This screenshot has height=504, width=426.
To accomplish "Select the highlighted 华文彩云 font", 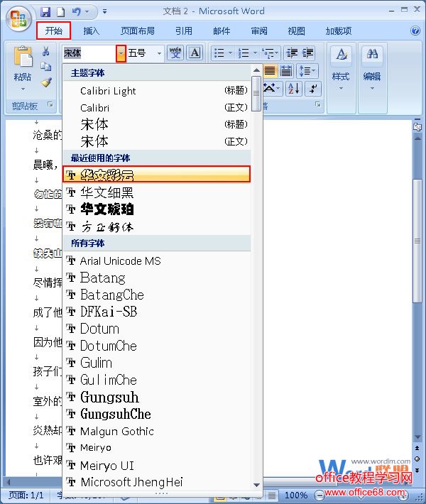I will [x=157, y=175].
